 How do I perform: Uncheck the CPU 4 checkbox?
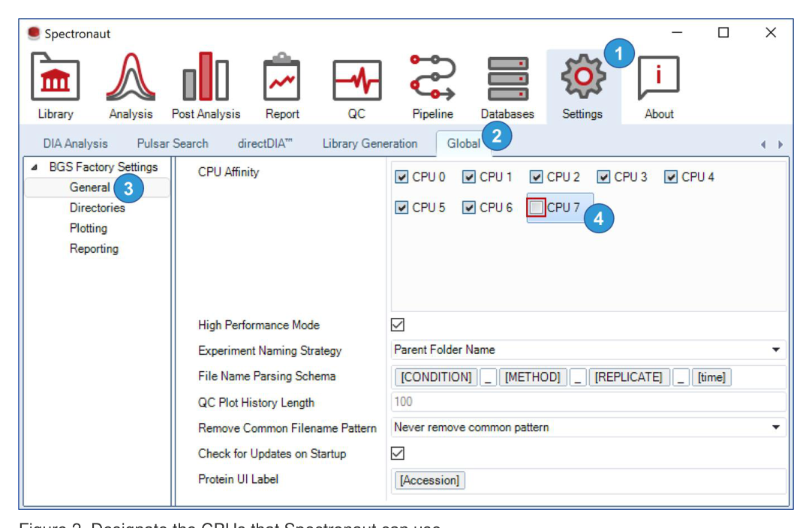[671, 177]
